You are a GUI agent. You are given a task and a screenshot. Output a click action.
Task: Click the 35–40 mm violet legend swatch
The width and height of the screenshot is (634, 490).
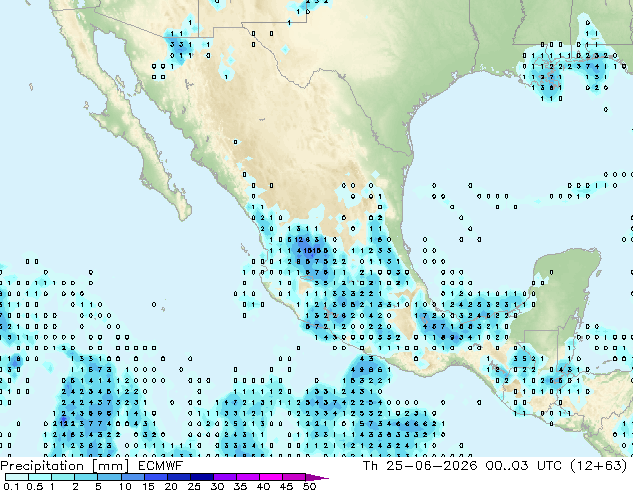248,477
